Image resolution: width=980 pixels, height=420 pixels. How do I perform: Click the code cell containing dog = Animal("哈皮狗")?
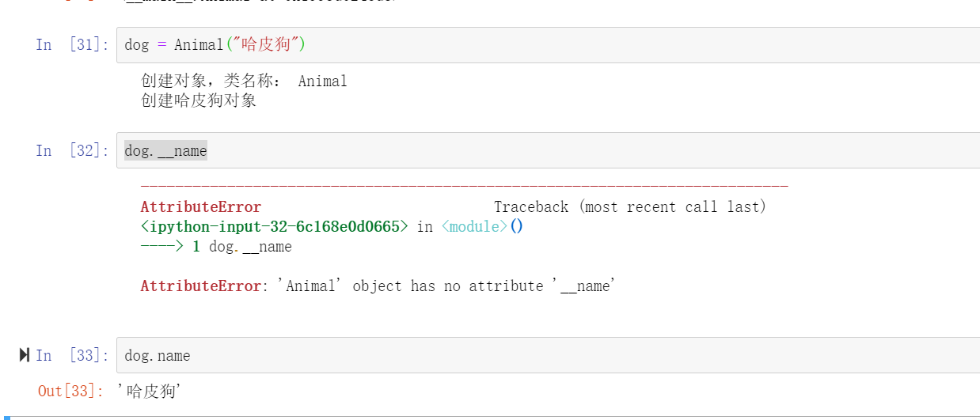coord(549,45)
